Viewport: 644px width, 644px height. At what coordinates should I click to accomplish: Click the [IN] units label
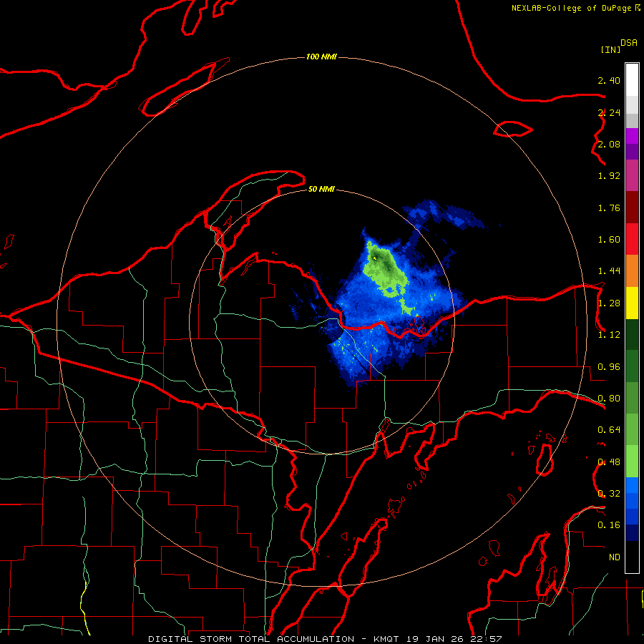[610, 49]
